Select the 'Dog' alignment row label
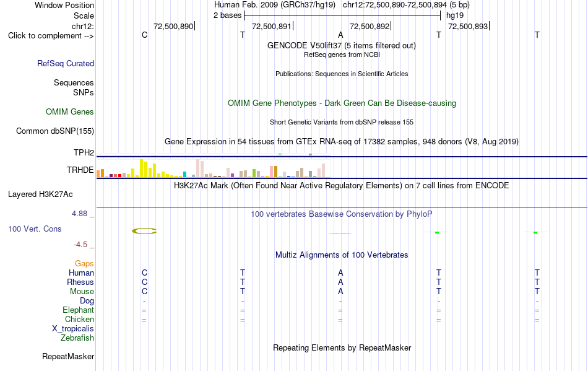 (87, 301)
